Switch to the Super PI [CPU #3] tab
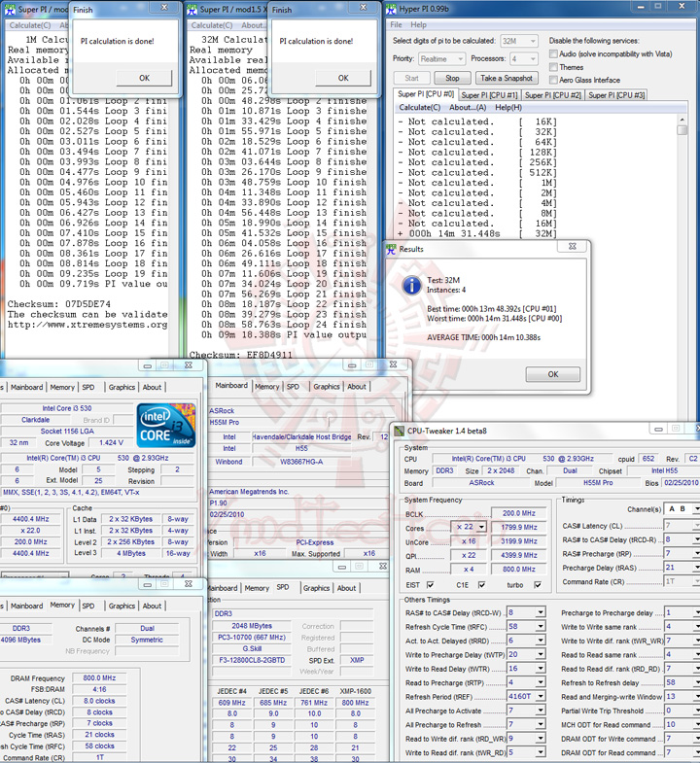This screenshot has height=763, width=700. coord(616,95)
